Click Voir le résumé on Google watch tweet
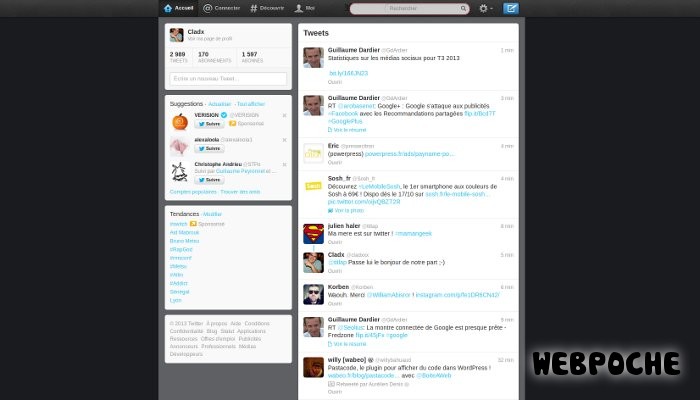 point(347,344)
